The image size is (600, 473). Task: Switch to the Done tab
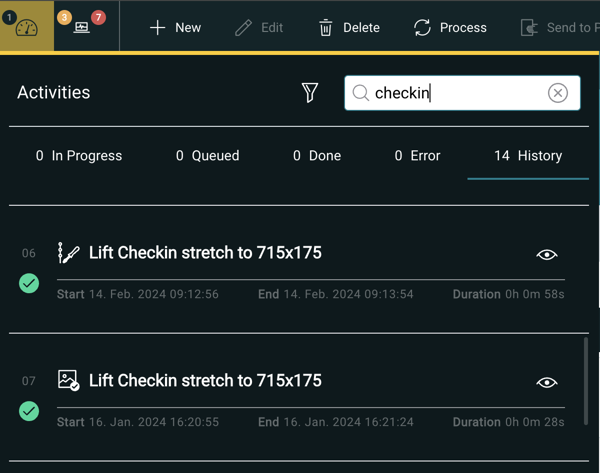click(317, 156)
